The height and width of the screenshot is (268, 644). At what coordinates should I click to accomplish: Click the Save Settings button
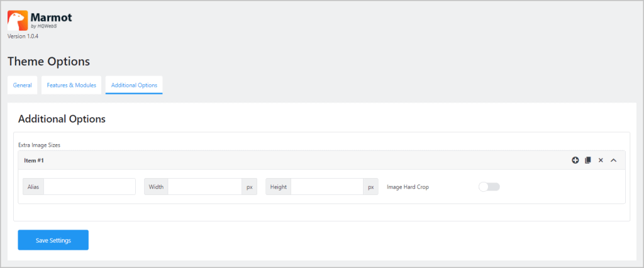(53, 240)
